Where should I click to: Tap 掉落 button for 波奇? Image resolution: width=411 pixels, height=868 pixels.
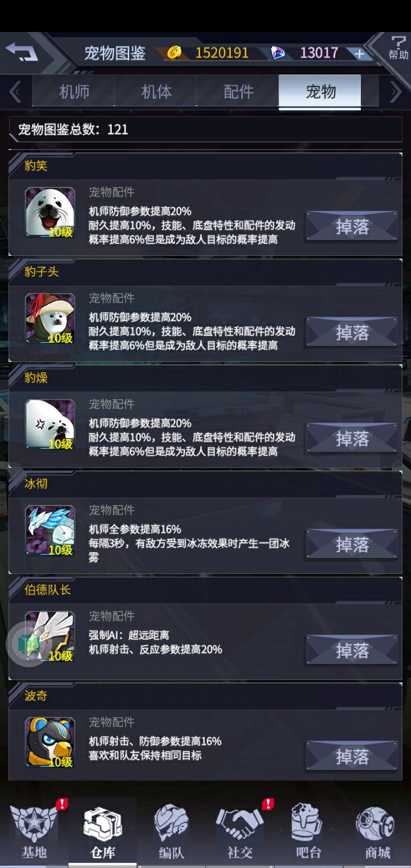tap(352, 757)
